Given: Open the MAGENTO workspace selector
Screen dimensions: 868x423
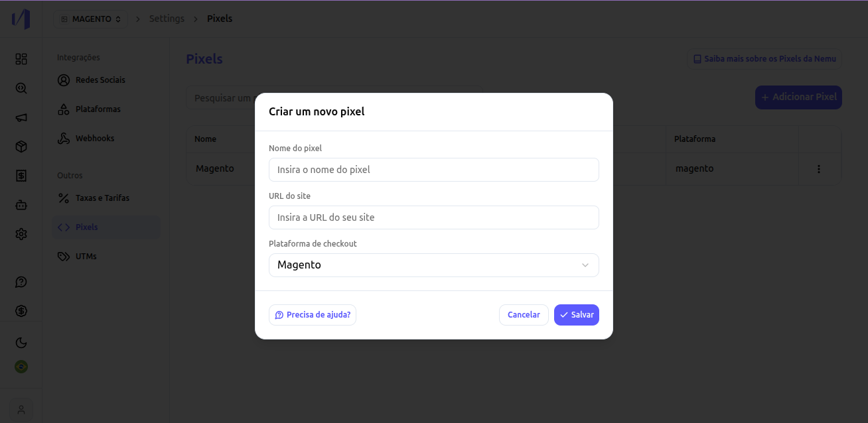Looking at the screenshot, I should click(x=91, y=19).
